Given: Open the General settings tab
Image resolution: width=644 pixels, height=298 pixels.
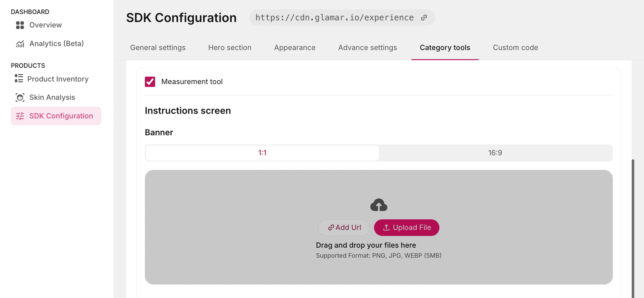Looking at the screenshot, I should click(158, 48).
